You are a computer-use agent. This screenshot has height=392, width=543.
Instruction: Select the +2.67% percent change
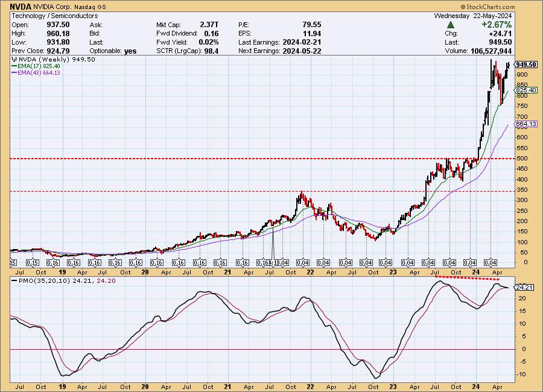(497, 25)
